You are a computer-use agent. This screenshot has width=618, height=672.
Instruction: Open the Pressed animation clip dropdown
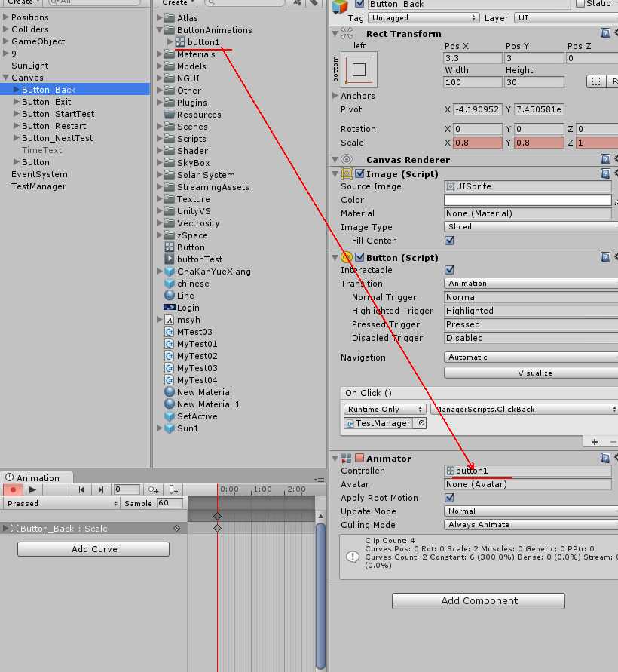pos(61,503)
